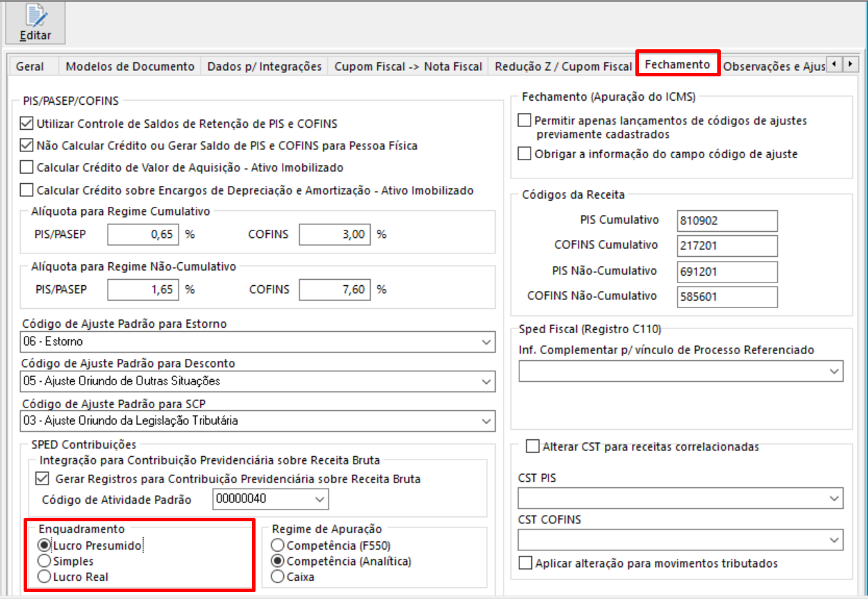Open Código de Ajuste Padrão para Desconto dropdown

pyautogui.click(x=258, y=381)
